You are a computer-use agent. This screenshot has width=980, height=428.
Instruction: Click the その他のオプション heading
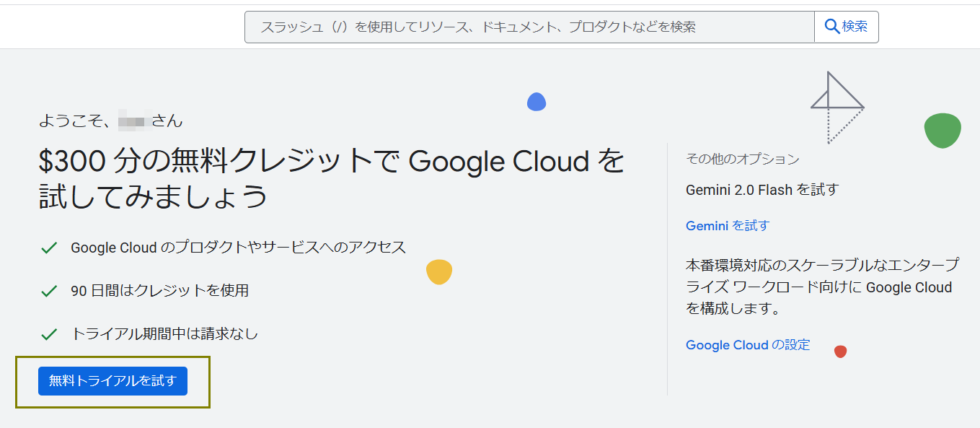[x=742, y=159]
